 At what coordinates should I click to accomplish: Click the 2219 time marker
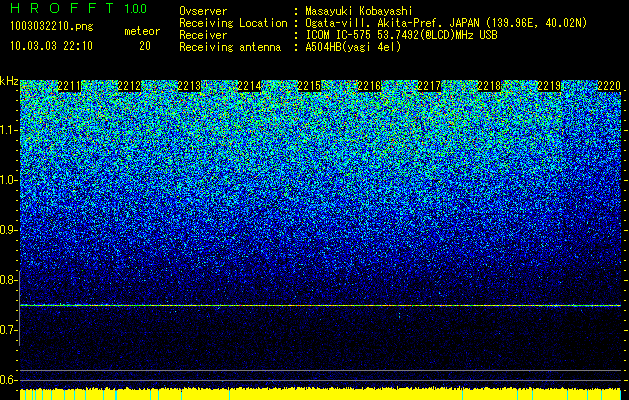[x=549, y=86]
